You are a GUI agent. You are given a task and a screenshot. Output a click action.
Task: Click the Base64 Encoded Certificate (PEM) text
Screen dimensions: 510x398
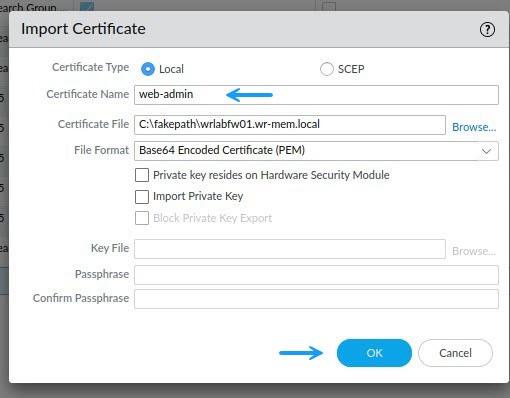click(x=222, y=150)
